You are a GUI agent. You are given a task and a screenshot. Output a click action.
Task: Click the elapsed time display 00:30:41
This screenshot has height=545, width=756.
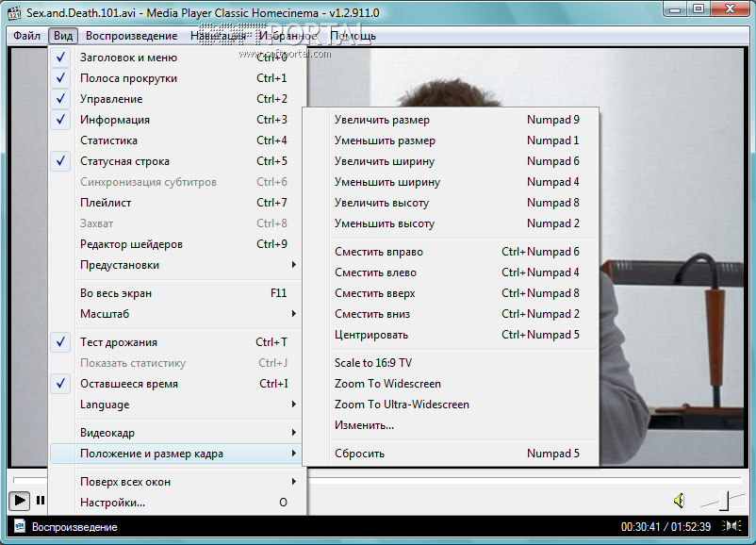tap(640, 527)
